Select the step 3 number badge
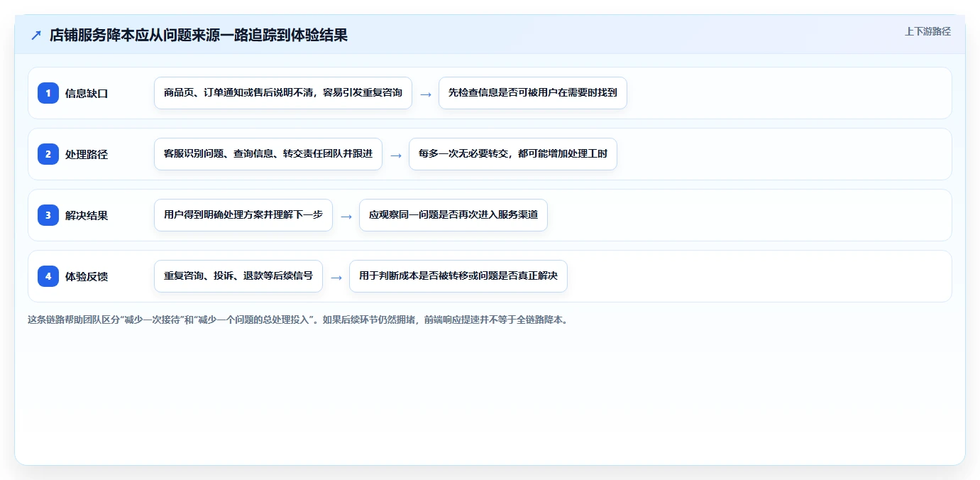The width and height of the screenshot is (980, 480). click(x=48, y=215)
